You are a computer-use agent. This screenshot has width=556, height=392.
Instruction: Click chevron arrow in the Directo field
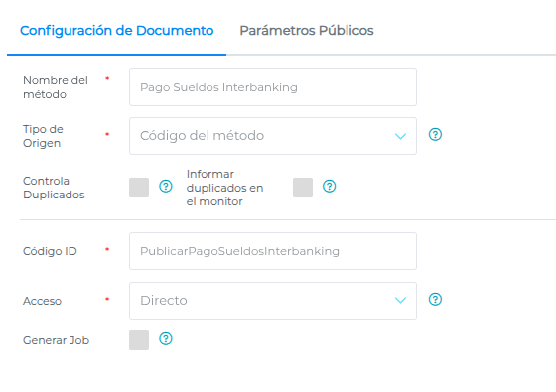coord(400,300)
